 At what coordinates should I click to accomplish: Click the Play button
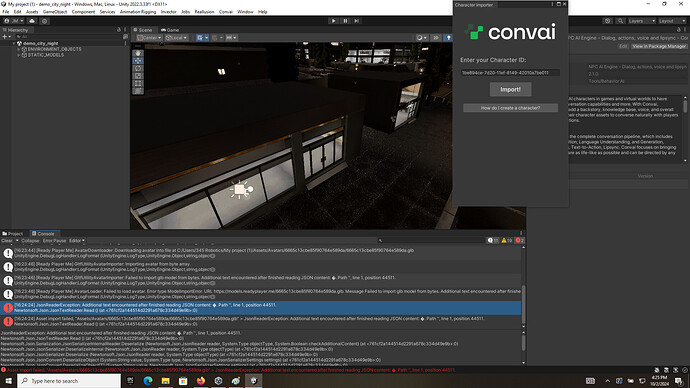333,21
